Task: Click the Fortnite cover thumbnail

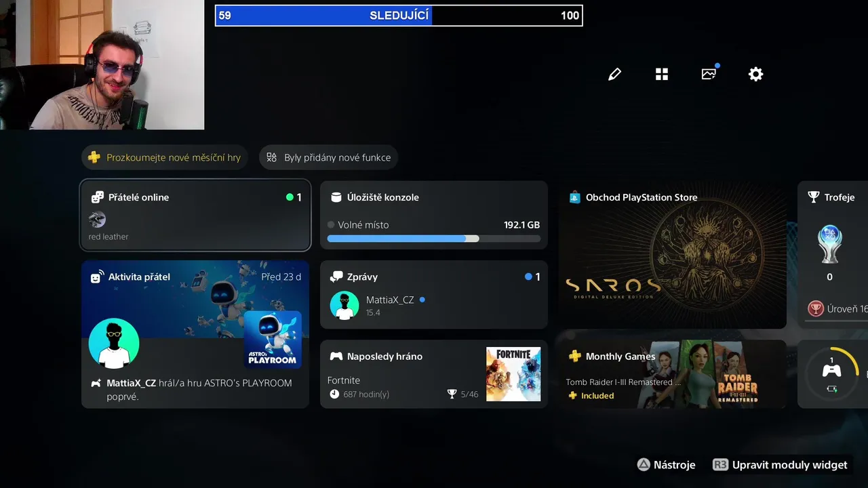Action: 513,374
